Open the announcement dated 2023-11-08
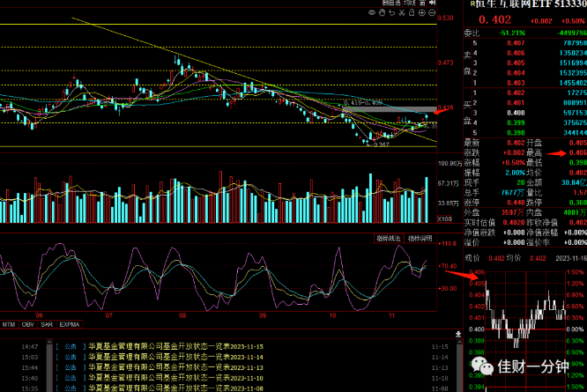587x392 pixels. [176, 388]
